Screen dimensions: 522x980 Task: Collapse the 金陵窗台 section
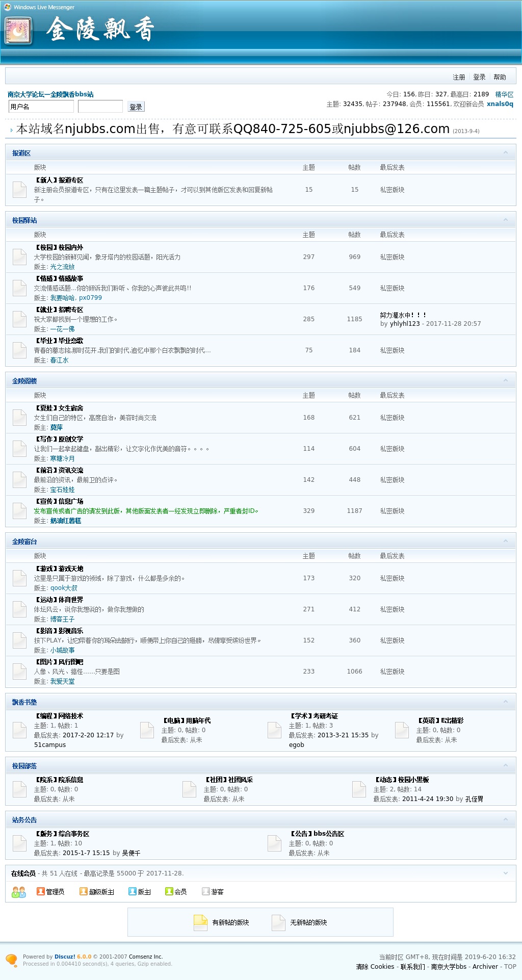click(x=506, y=541)
